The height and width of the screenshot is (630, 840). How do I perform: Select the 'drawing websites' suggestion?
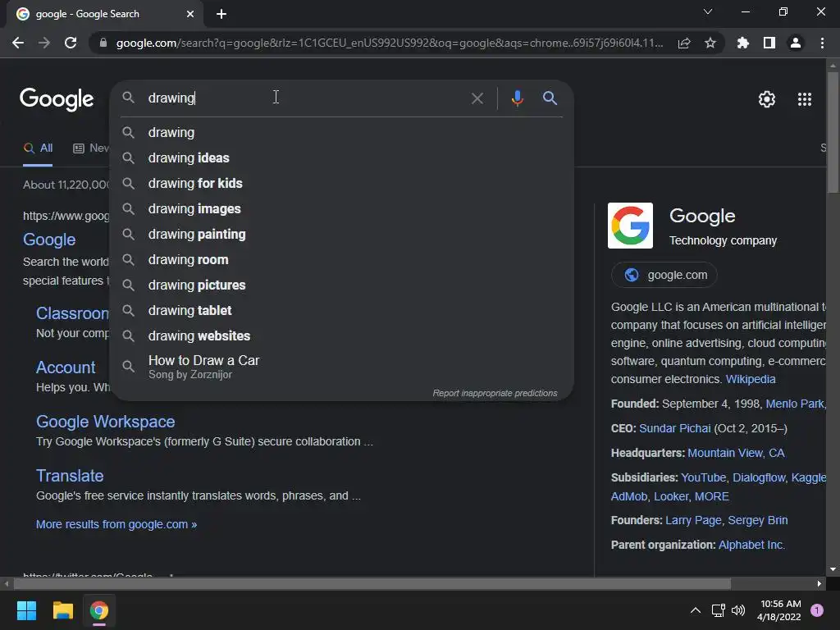pyautogui.click(x=342, y=336)
